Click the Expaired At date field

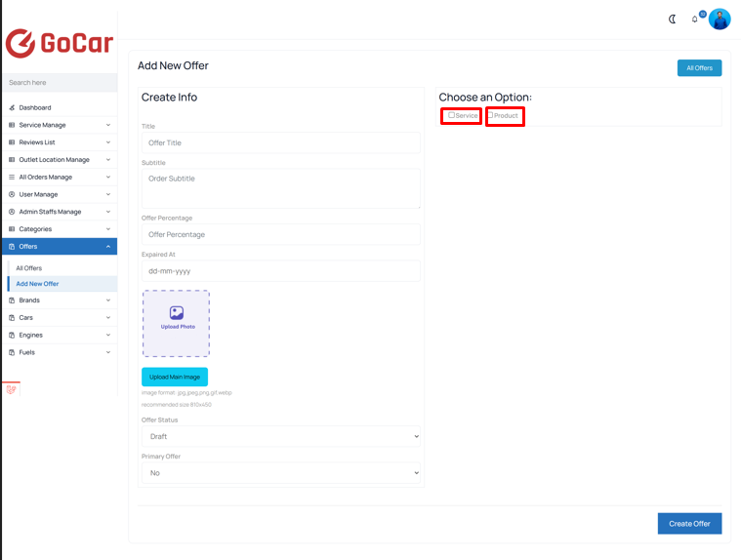click(281, 271)
